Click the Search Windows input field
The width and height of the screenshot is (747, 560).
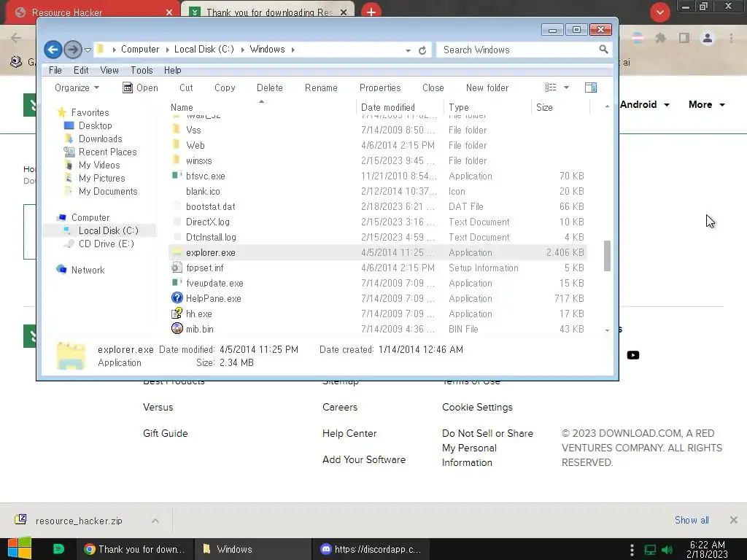click(x=517, y=50)
